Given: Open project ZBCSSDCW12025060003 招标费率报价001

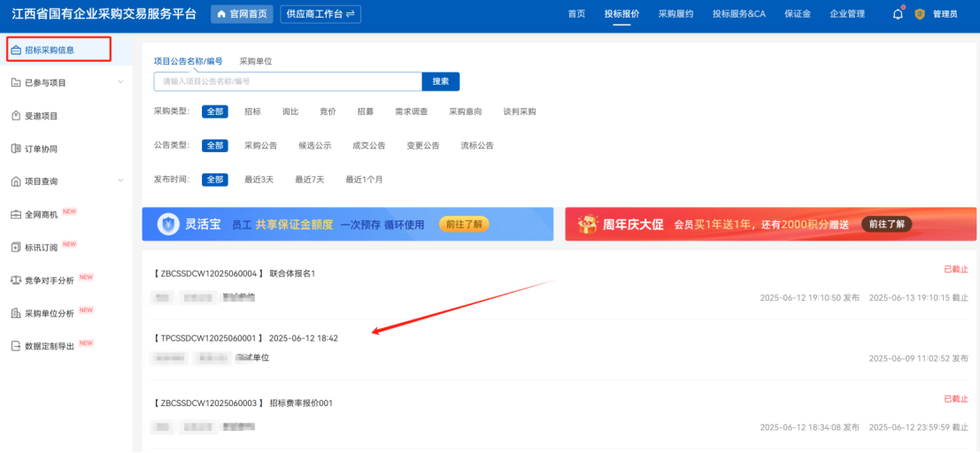Looking at the screenshot, I should (243, 403).
